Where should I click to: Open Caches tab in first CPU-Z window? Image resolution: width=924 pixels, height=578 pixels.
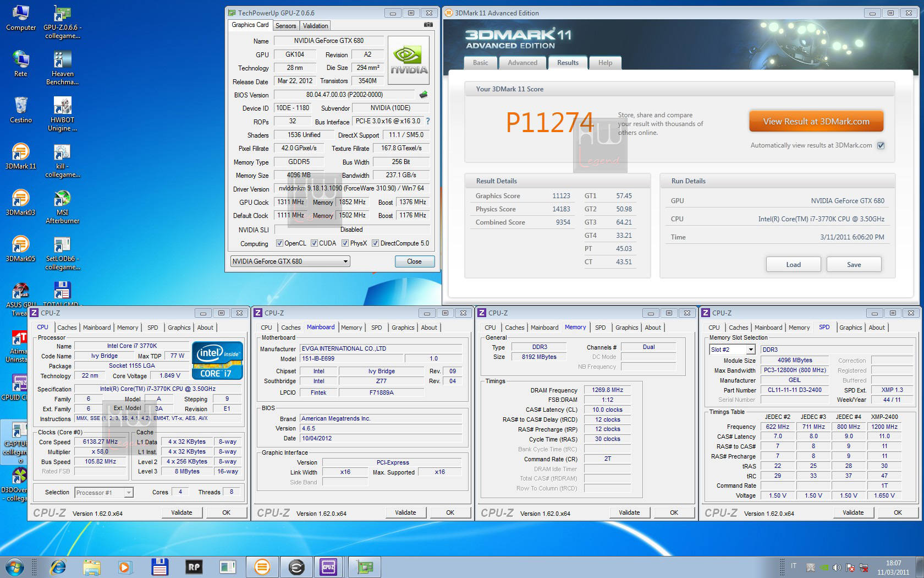pyautogui.click(x=67, y=328)
